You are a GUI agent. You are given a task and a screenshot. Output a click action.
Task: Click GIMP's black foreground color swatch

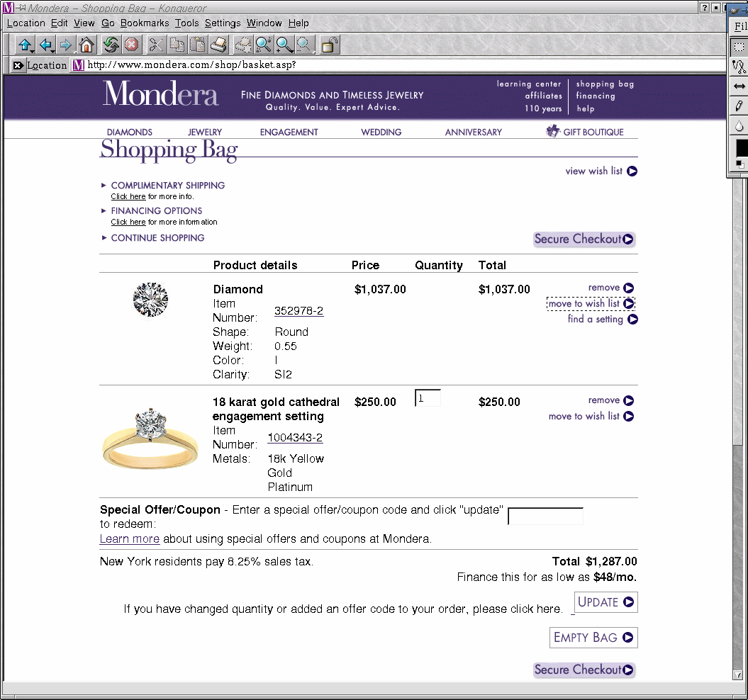742,148
